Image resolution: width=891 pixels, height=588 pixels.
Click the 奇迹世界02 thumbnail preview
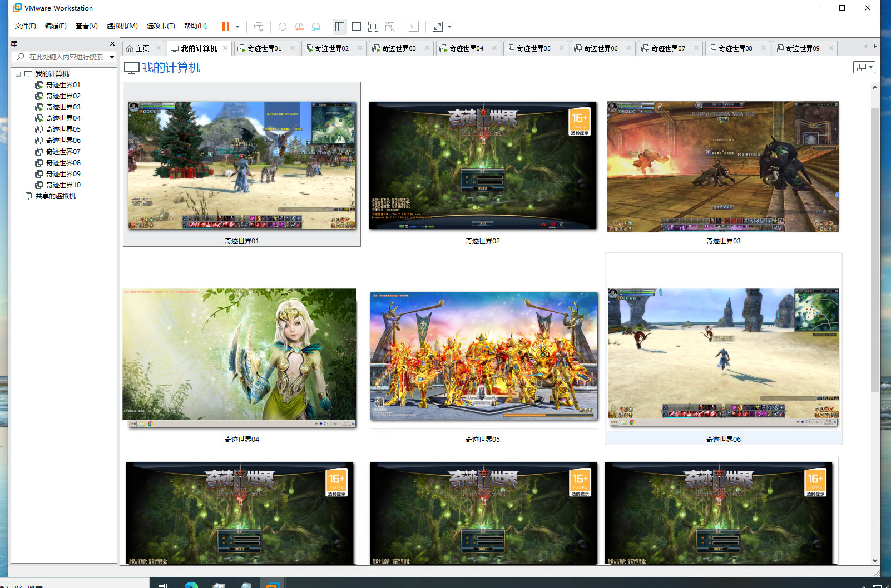pyautogui.click(x=483, y=165)
